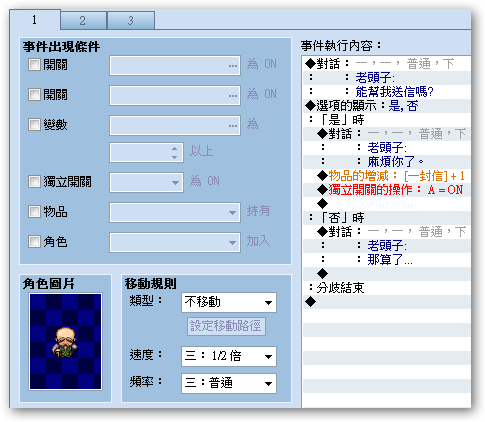Image resolution: width=485 pixels, height=422 pixels.
Task: Click the second 開關 selection field
Action: pos(175,96)
